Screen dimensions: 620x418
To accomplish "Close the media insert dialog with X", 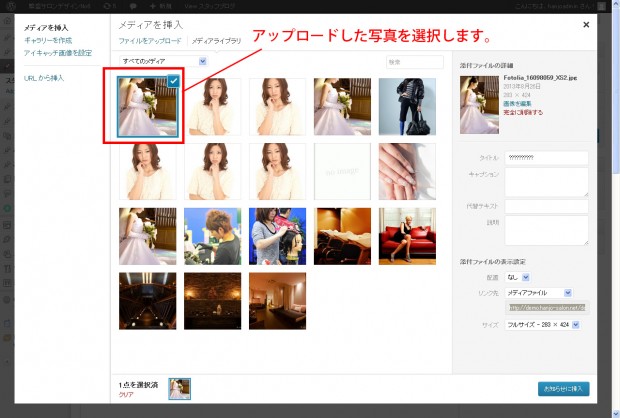I will point(586,23).
